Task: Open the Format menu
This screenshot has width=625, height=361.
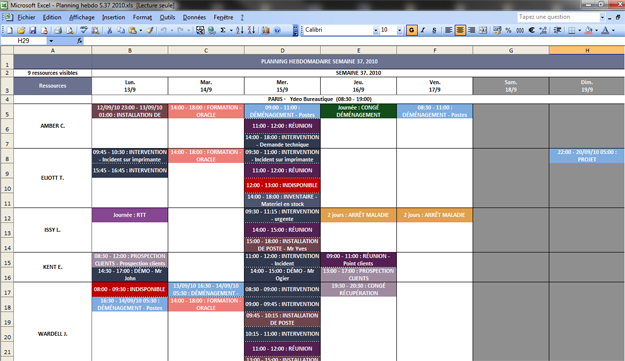Action: 142,17
